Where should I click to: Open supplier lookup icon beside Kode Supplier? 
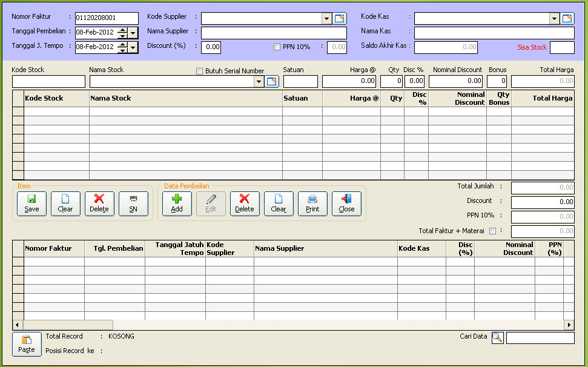[340, 18]
